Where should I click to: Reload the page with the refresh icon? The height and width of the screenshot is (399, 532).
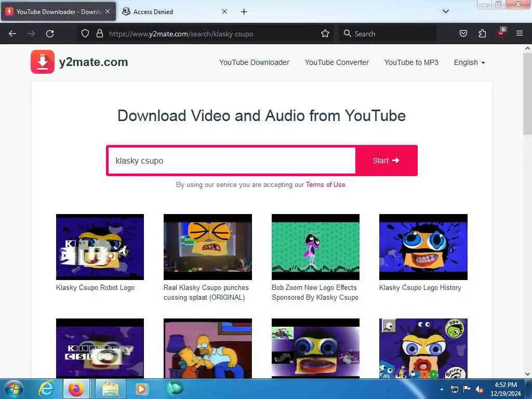[x=50, y=34]
